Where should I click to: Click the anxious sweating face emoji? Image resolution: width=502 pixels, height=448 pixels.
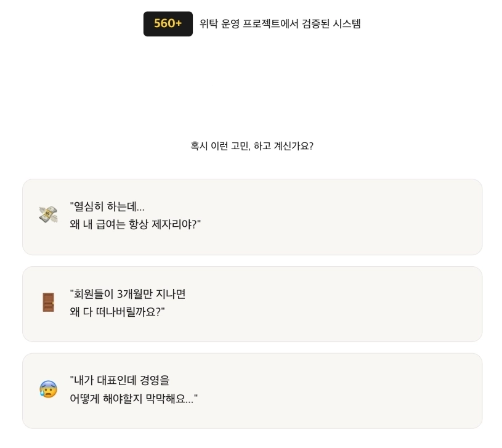click(x=48, y=389)
